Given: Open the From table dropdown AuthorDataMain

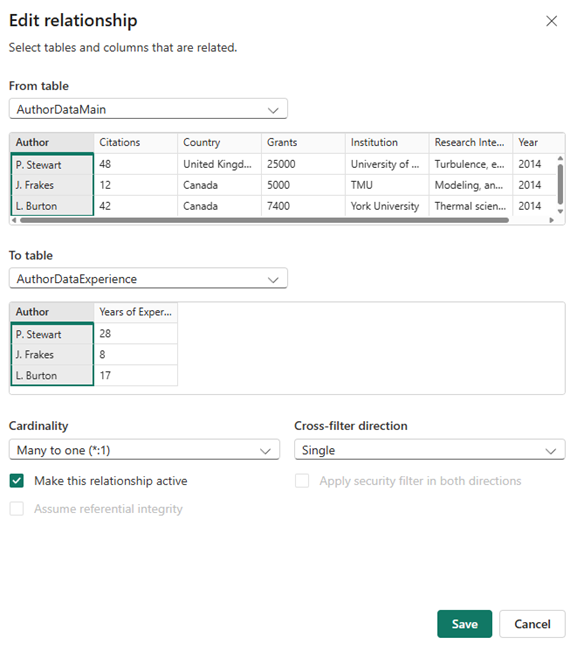Looking at the screenshot, I should 148,109.
